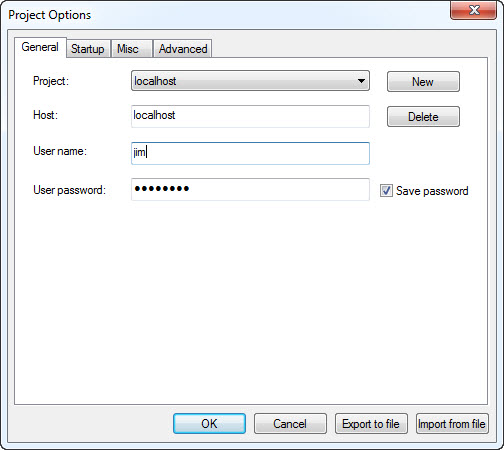Image resolution: width=504 pixels, height=450 pixels.
Task: Click the Project Options title bar
Action: [227, 15]
